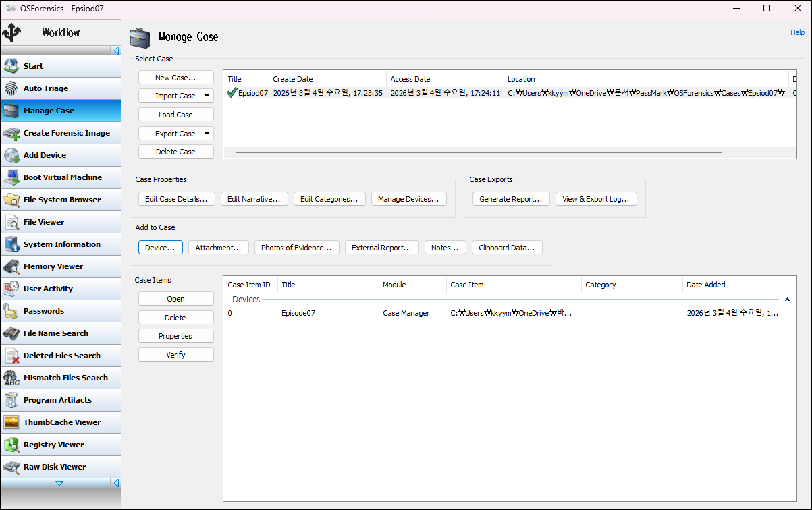Open the Raw Disk Viewer icon
Image resolution: width=812 pixels, height=510 pixels.
pos(11,467)
